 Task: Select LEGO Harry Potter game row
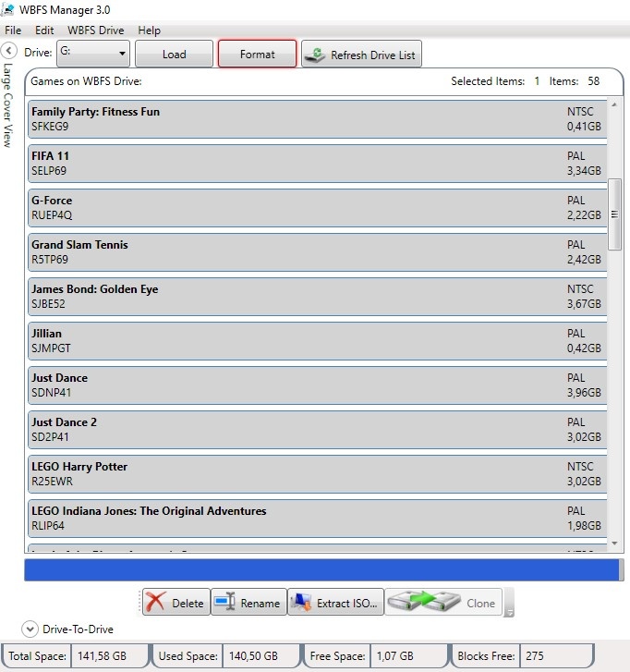(318, 474)
